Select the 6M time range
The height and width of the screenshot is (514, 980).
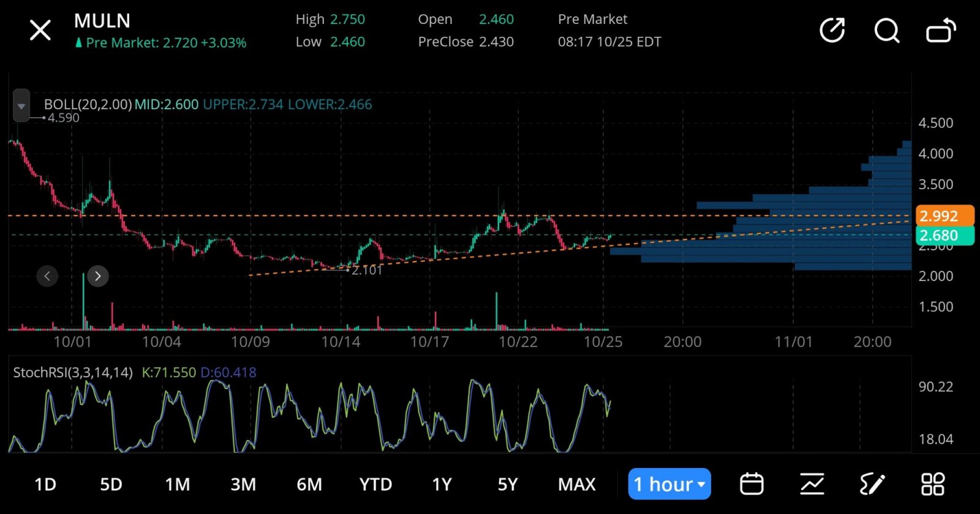tap(309, 485)
